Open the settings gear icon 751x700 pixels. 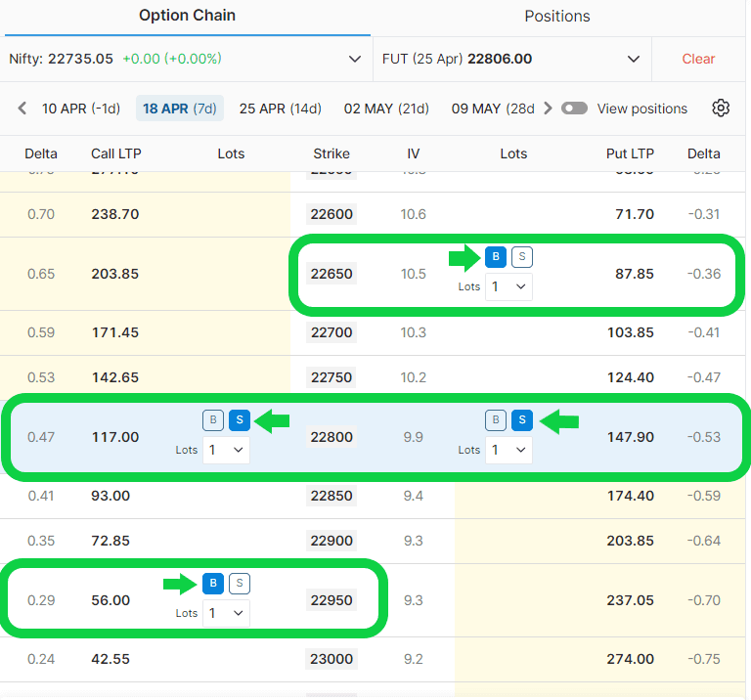(721, 109)
